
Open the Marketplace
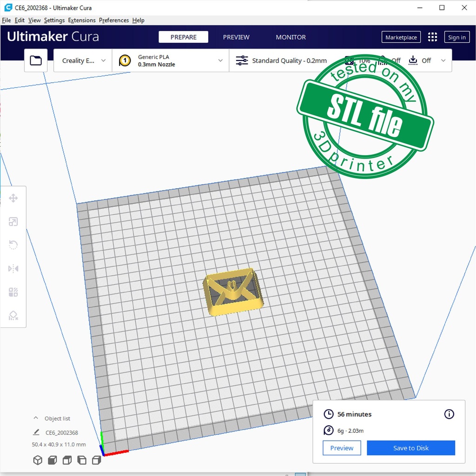click(x=401, y=37)
